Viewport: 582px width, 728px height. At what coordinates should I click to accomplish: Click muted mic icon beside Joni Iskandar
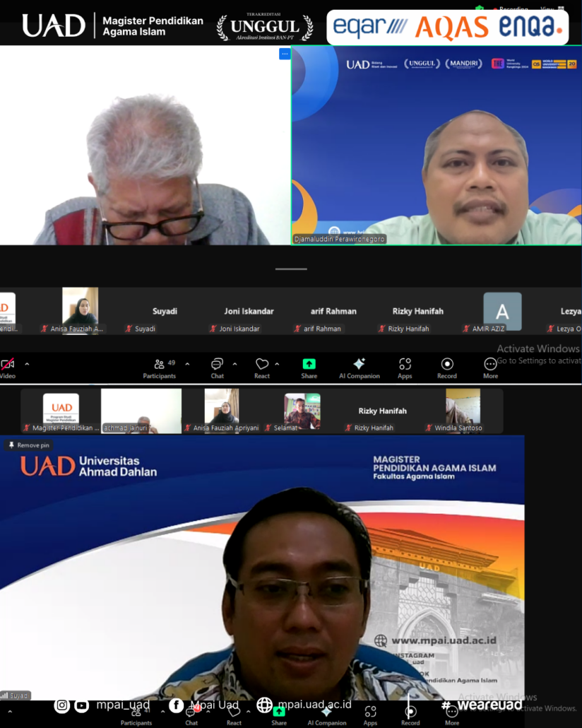click(x=213, y=329)
